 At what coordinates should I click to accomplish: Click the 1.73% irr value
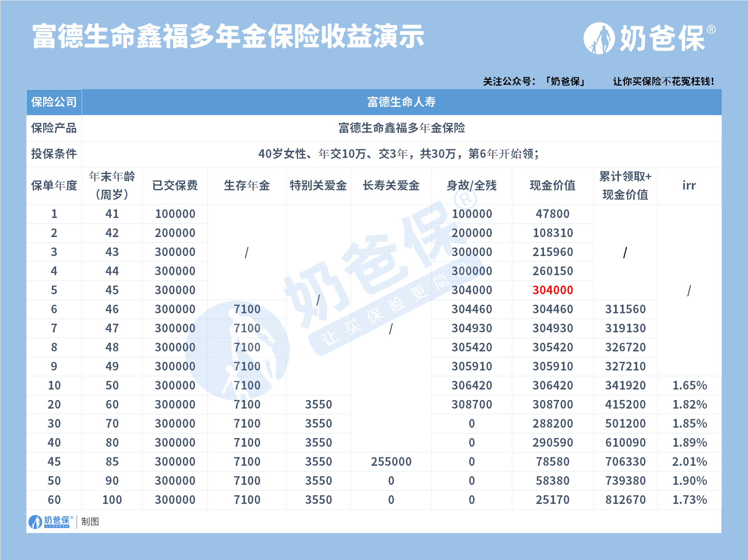pyautogui.click(x=689, y=500)
